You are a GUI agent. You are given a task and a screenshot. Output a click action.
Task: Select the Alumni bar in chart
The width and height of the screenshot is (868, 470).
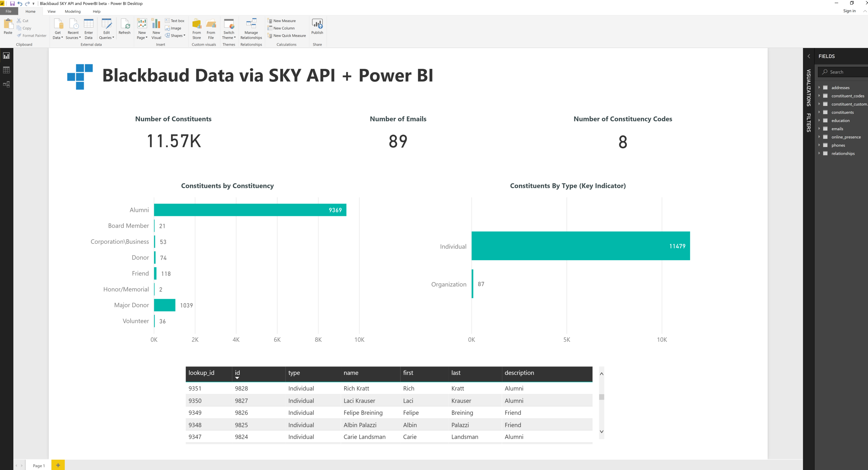coord(250,210)
